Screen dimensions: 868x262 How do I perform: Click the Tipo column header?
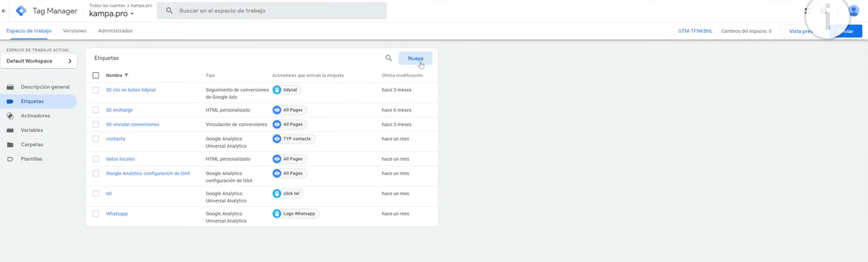click(210, 75)
